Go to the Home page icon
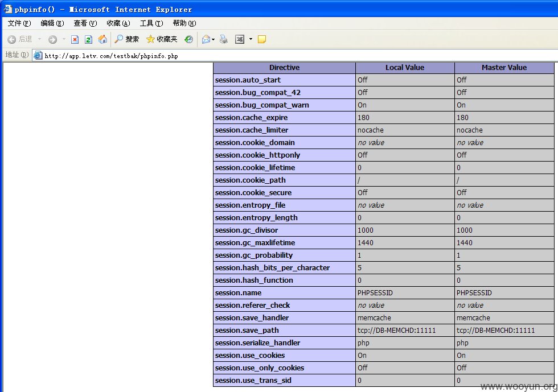The height and width of the screenshot is (392, 558). 102,39
